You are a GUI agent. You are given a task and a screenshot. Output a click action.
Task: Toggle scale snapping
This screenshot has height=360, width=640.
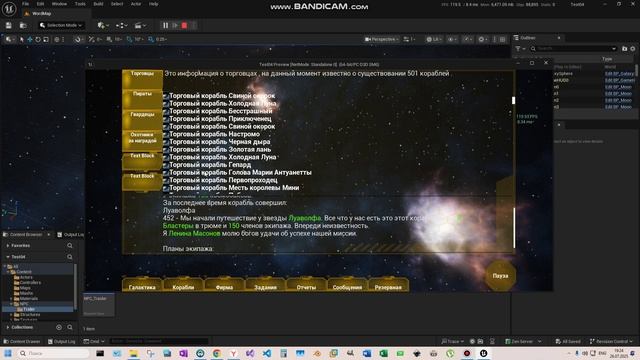pyautogui.click(x=151, y=40)
